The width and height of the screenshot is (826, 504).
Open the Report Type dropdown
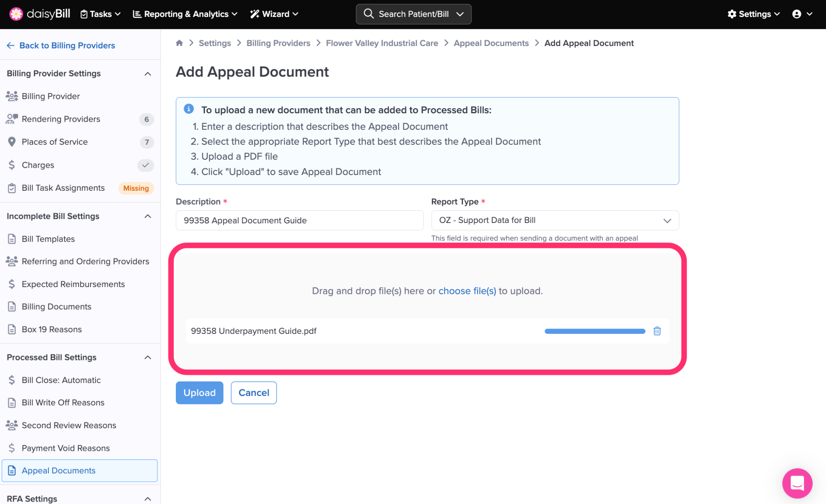pyautogui.click(x=555, y=221)
